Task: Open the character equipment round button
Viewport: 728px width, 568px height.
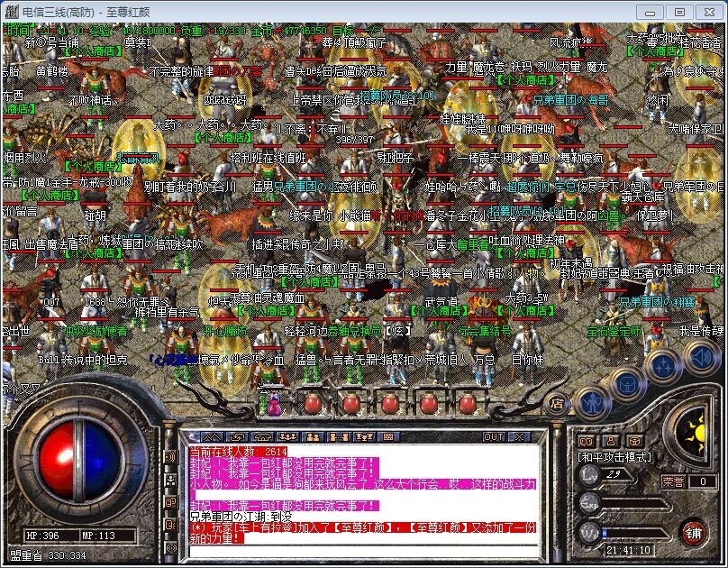Action: pos(591,403)
